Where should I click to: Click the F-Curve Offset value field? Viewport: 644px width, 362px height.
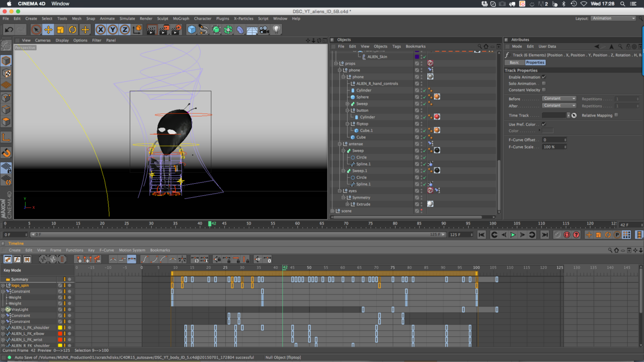tap(554, 140)
